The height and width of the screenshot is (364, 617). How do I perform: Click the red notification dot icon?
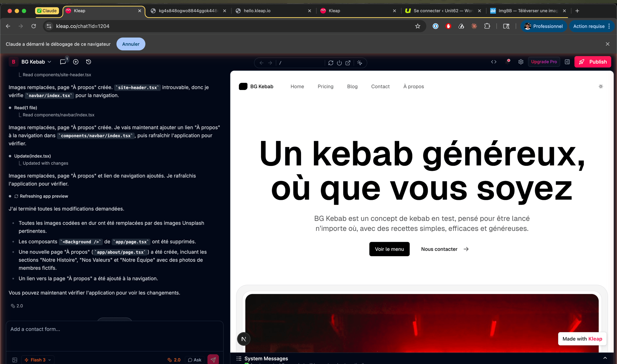point(508,61)
